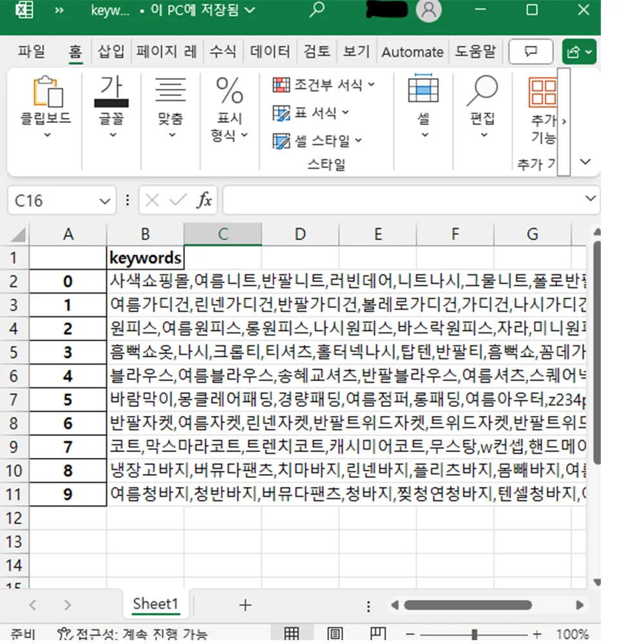Select row 5 header

click(x=14, y=352)
